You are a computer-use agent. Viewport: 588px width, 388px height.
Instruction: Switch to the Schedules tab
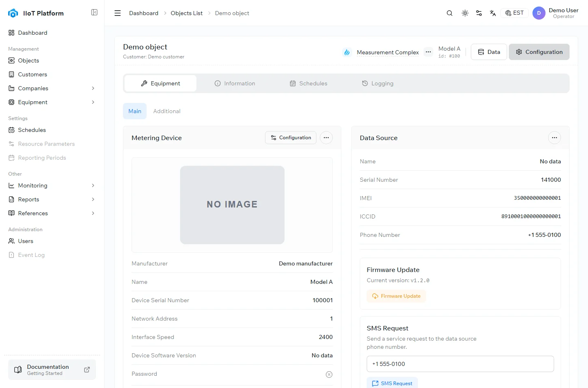point(309,83)
